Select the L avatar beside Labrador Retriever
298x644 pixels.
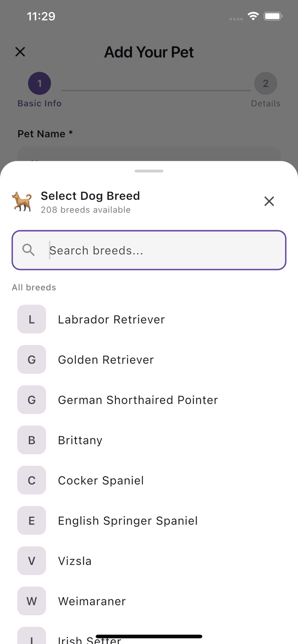31,319
